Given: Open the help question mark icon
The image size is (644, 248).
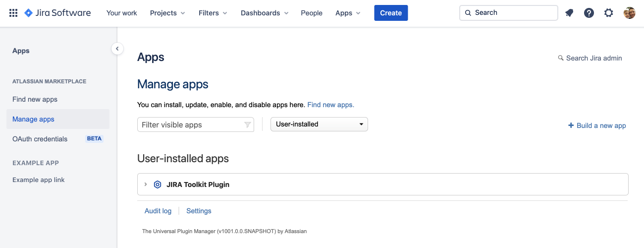Looking at the screenshot, I should click(589, 13).
